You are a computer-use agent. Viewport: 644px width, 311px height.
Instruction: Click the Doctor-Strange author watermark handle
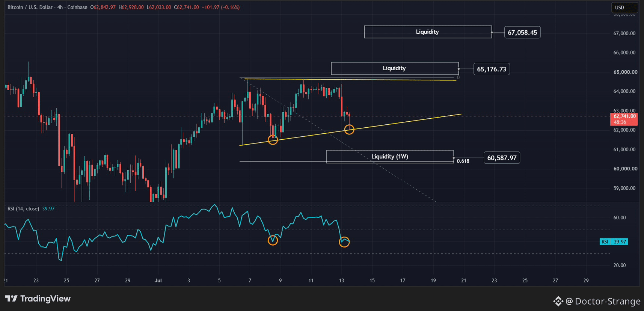(603, 301)
